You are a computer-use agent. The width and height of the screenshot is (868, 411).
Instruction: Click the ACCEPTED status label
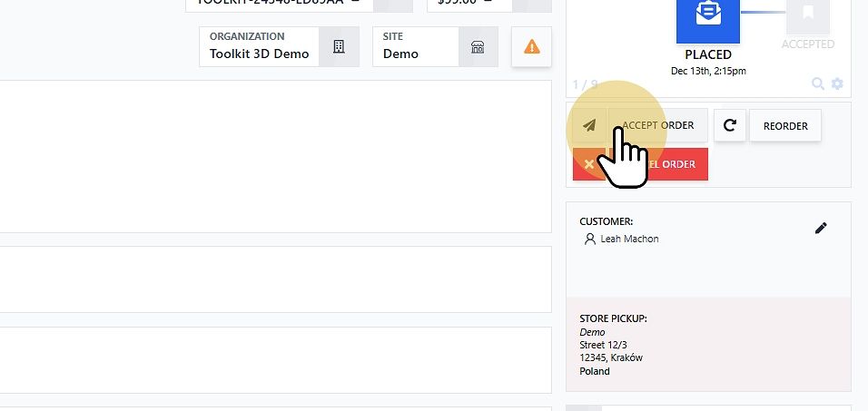click(x=808, y=44)
